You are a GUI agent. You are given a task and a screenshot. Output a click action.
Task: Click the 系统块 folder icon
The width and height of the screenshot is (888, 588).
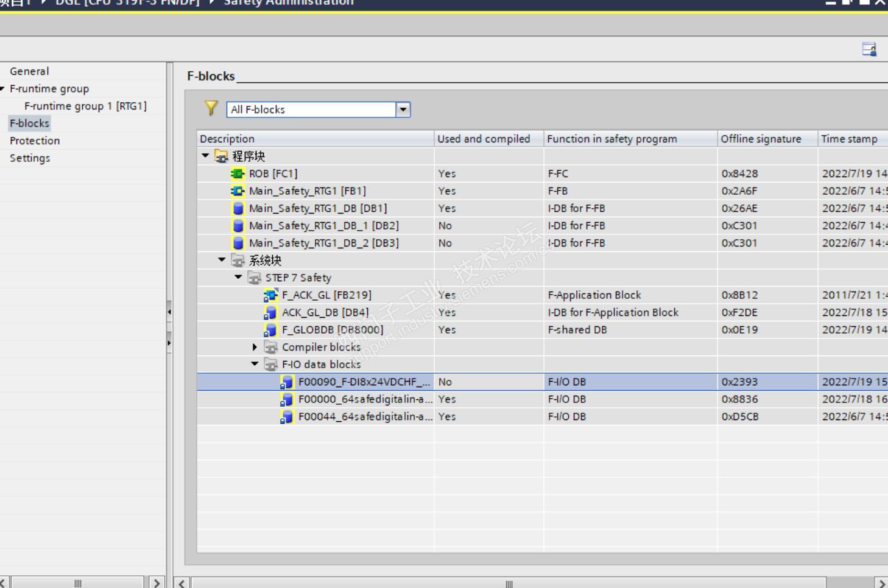(238, 261)
